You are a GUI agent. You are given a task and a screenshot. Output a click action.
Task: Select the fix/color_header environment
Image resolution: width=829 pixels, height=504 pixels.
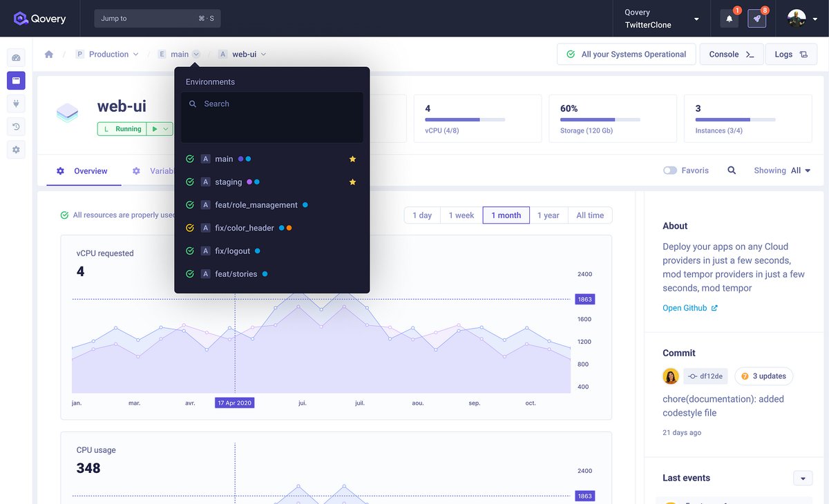[271, 228]
